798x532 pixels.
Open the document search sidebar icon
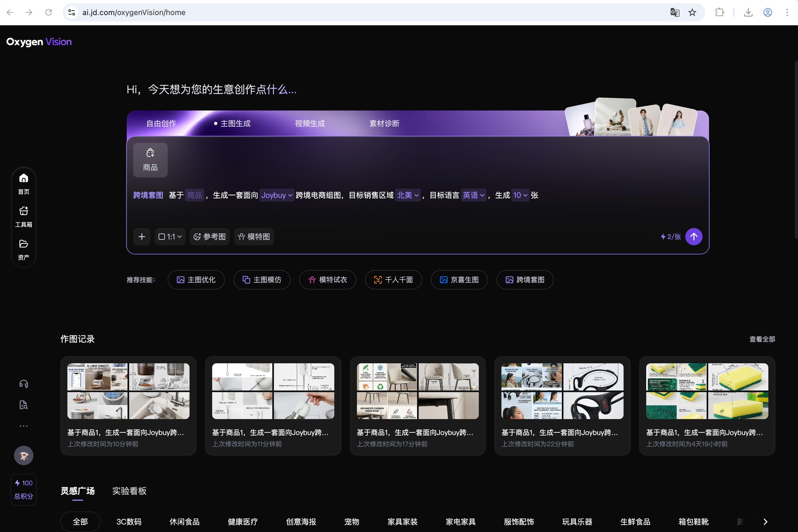pyautogui.click(x=23, y=405)
